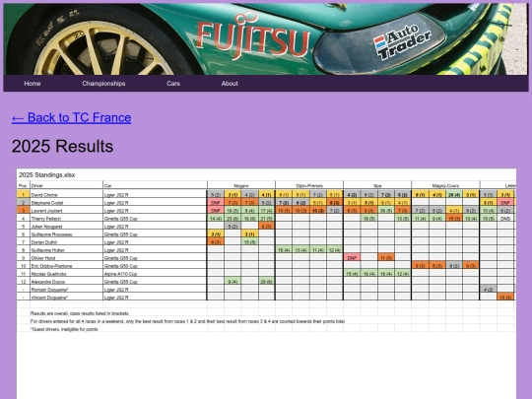This screenshot has height=399, width=532.
Task: Open the Home page from the navigation bar
Action: pyautogui.click(x=33, y=84)
